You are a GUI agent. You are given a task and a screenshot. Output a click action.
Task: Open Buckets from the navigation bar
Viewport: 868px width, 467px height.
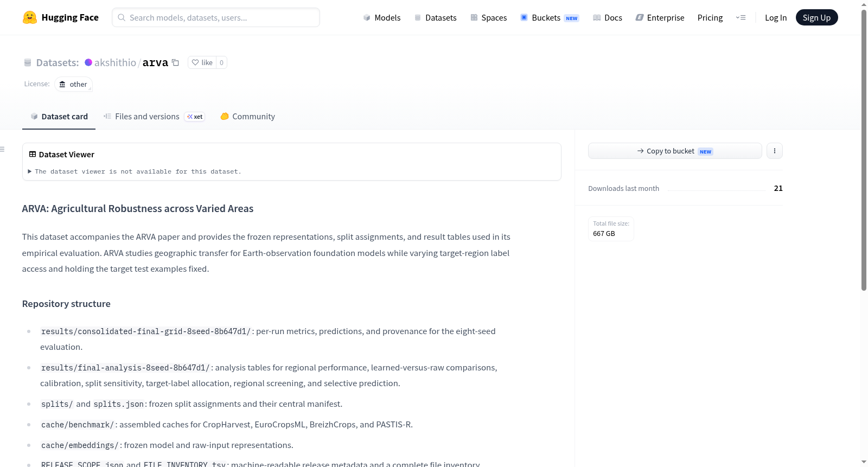(x=550, y=17)
